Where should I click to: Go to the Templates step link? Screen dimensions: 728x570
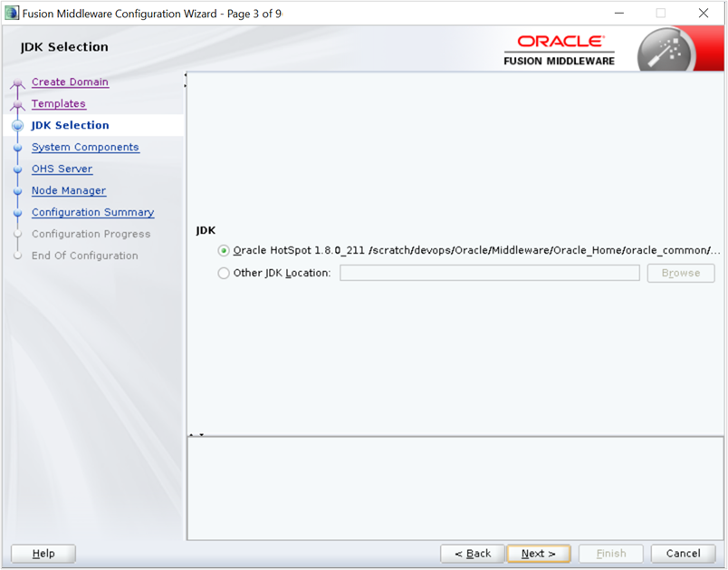59,103
